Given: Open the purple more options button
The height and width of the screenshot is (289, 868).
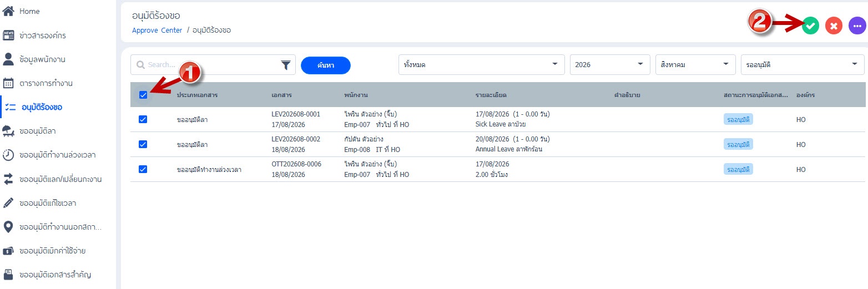Looking at the screenshot, I should [x=857, y=26].
